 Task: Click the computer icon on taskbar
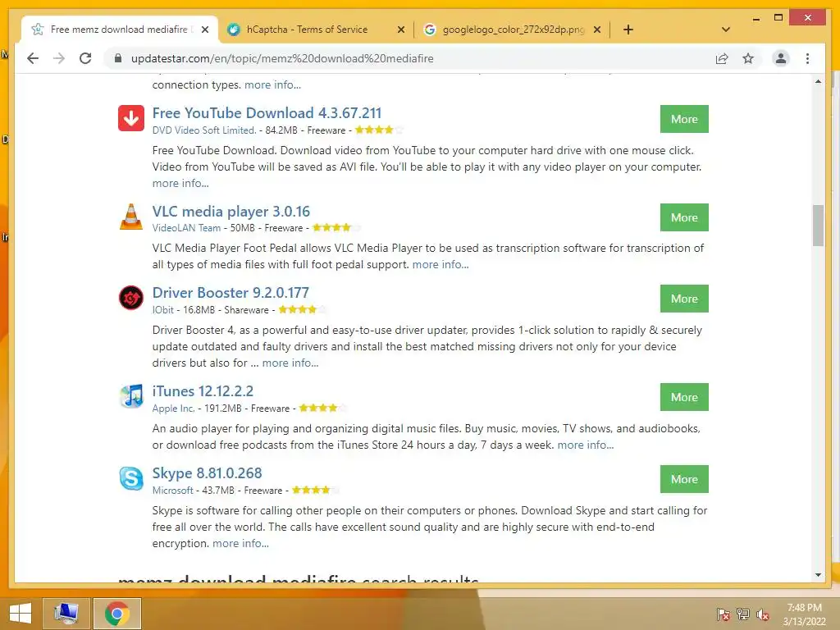tap(66, 614)
